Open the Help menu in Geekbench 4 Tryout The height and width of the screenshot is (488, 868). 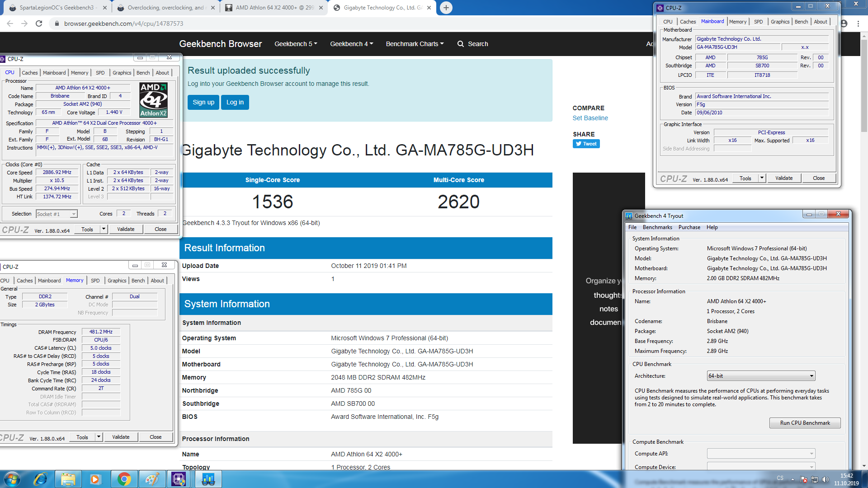pos(712,227)
